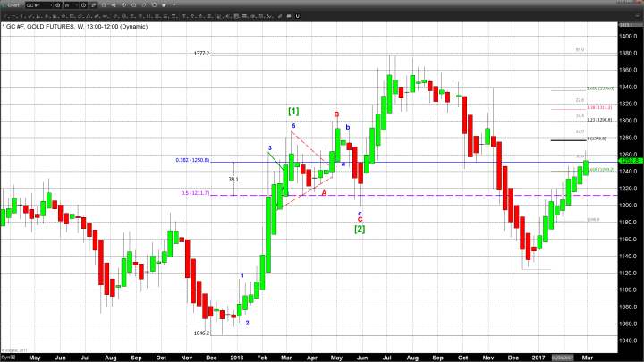Click the circled U icon in drawing toolbar
Image resolution: width=644 pixels, height=362 pixels.
click(297, 15)
